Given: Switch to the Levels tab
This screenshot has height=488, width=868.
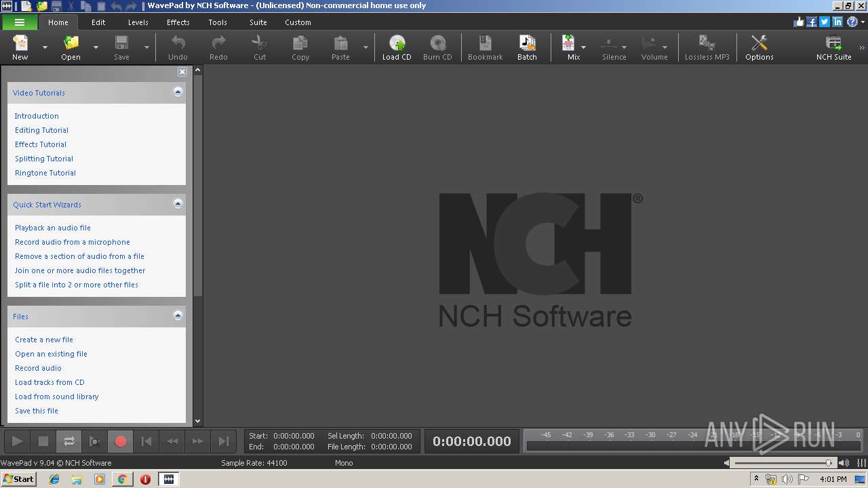Looking at the screenshot, I should (138, 22).
